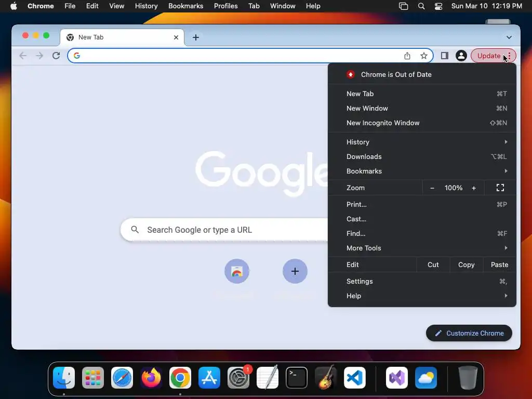Close the New Tab tab

click(x=176, y=37)
